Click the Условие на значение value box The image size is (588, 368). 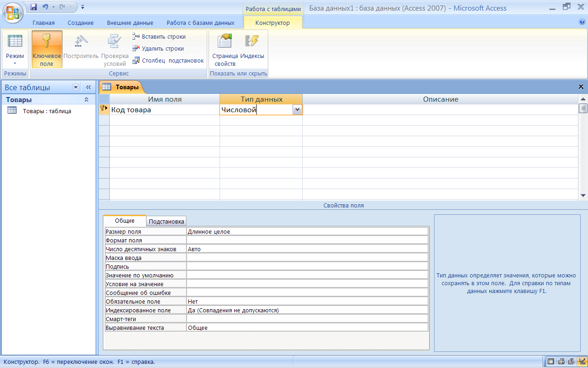pos(307,284)
